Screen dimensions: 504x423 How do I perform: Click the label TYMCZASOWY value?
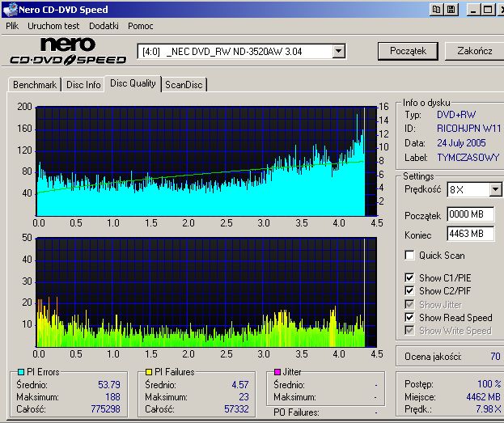pyautogui.click(x=468, y=158)
